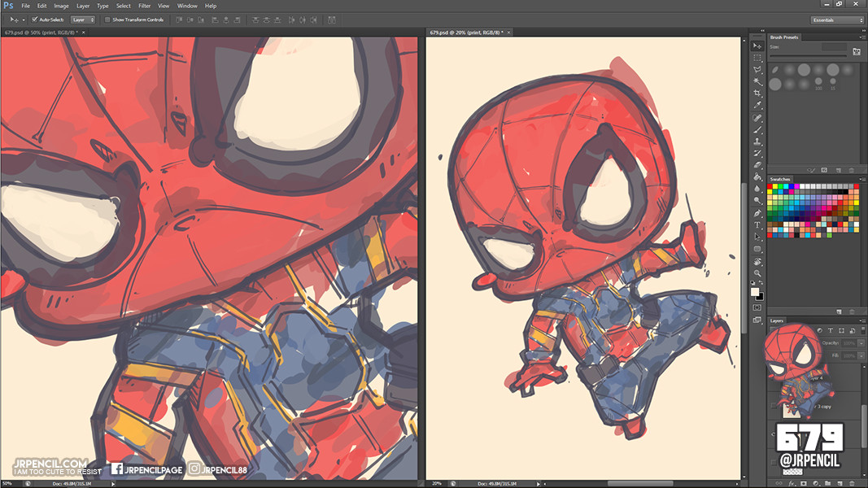Uncheck the Auto-Select checkbox
The width and height of the screenshot is (868, 488).
[x=35, y=20]
